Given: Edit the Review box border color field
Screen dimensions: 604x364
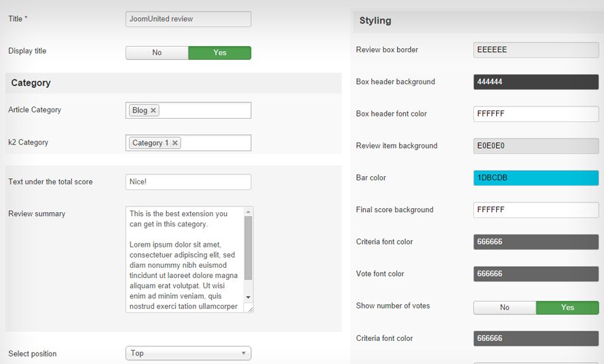Looking at the screenshot, I should pos(536,49).
